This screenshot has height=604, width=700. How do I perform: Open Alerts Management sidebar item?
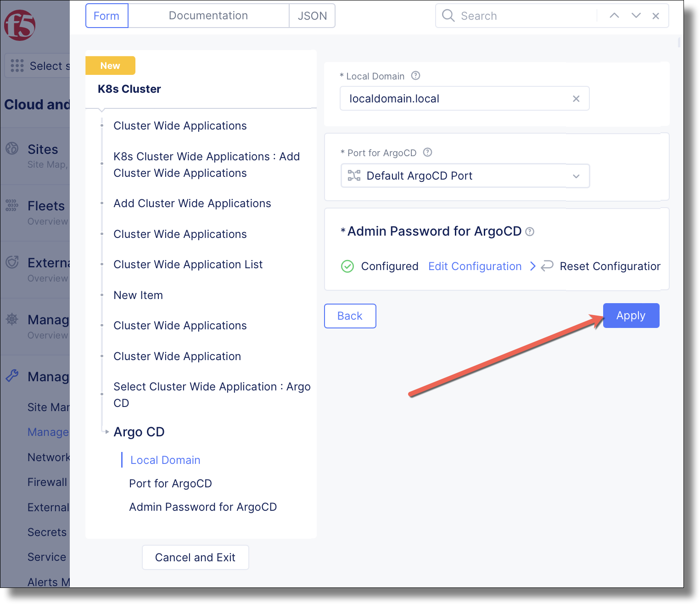(x=49, y=582)
